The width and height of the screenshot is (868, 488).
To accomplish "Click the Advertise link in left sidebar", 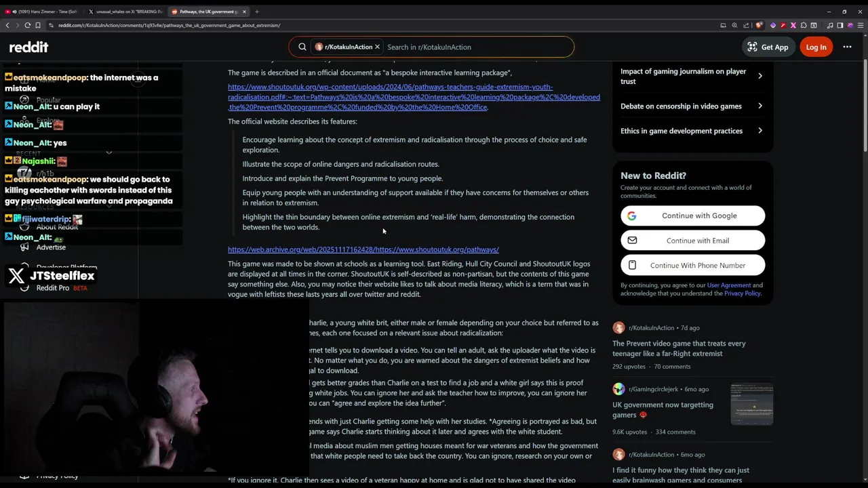I will (x=51, y=247).
